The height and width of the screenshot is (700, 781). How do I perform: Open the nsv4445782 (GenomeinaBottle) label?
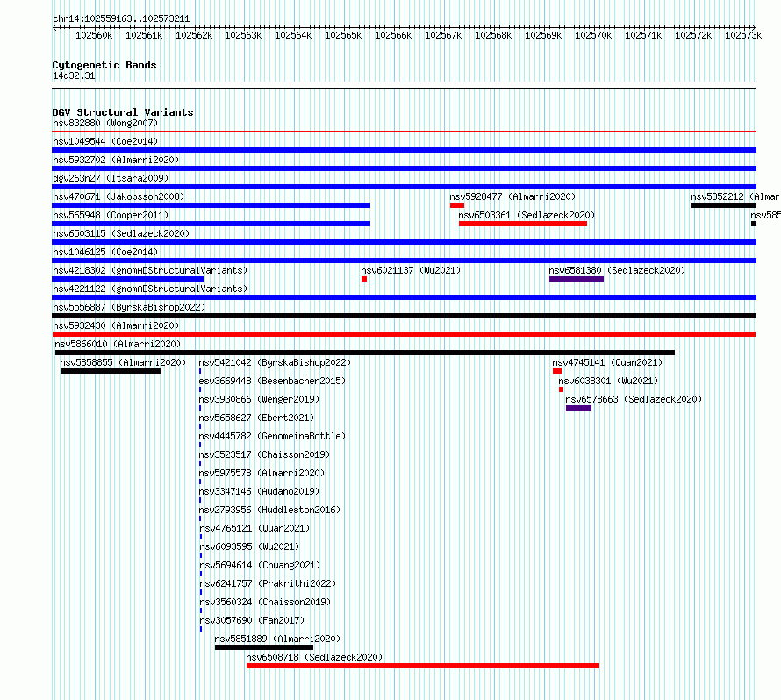pos(272,436)
